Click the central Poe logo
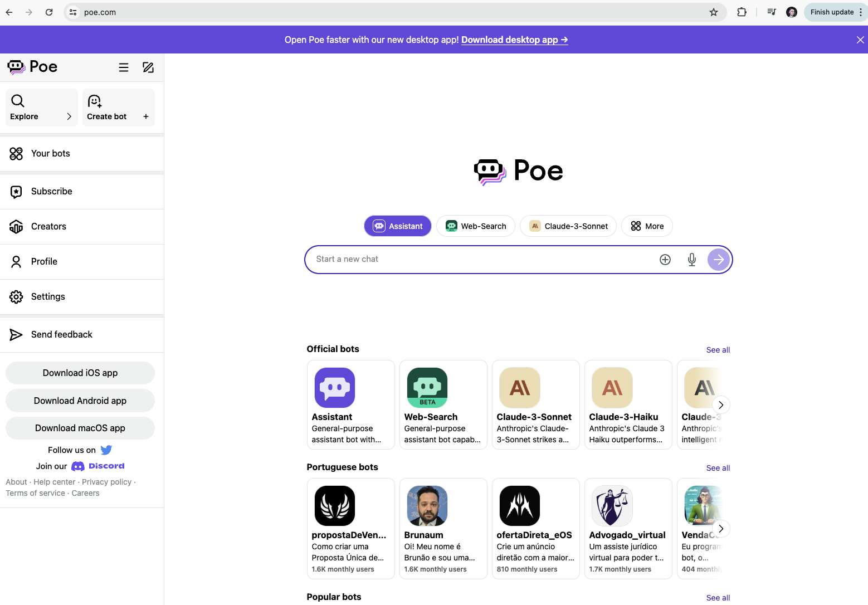Screen dimensions: 868x605 518,171
